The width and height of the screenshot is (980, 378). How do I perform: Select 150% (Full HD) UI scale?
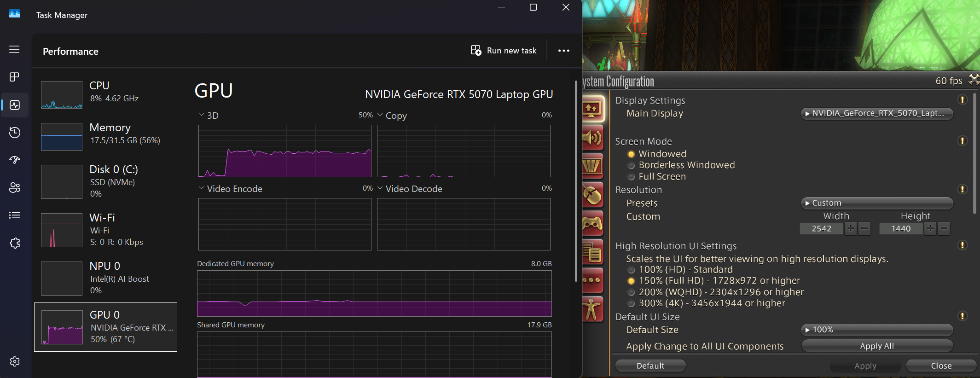(631, 281)
